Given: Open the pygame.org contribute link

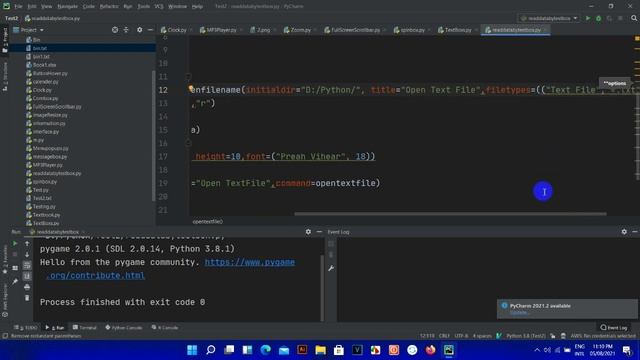Looking at the screenshot, I should [x=250, y=262].
